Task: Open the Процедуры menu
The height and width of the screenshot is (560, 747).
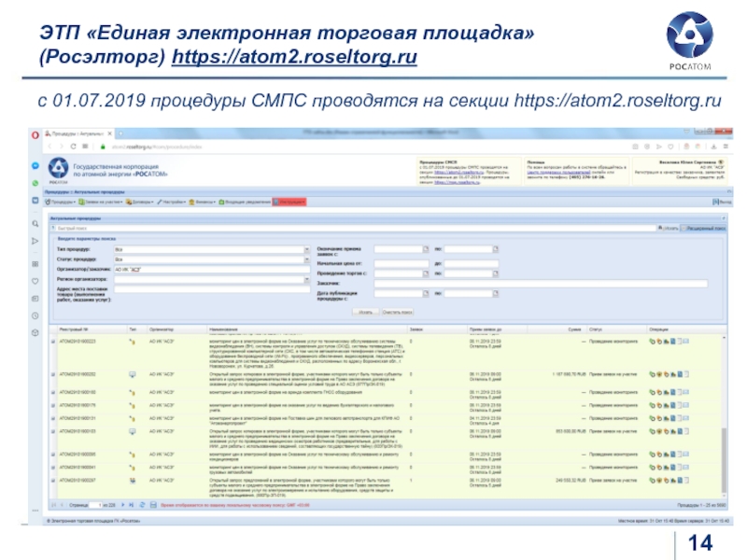Action: 61,202
